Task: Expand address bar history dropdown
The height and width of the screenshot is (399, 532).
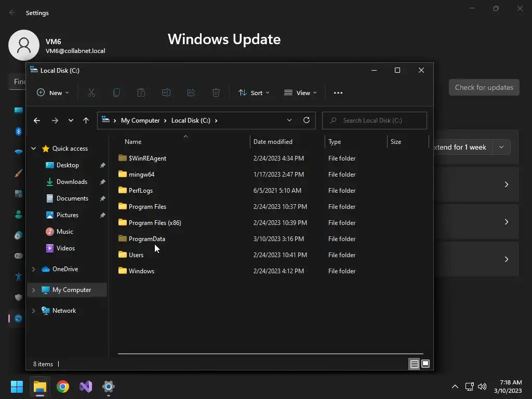Action: pyautogui.click(x=289, y=120)
